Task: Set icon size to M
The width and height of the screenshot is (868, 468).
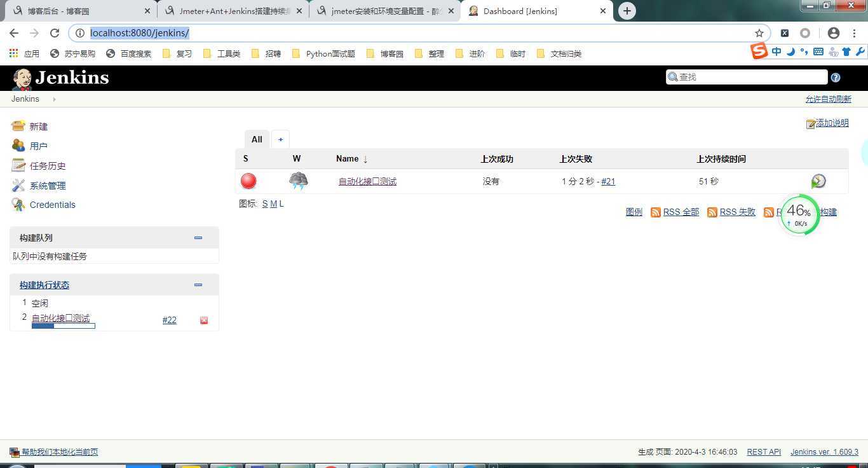Action: 273,203
